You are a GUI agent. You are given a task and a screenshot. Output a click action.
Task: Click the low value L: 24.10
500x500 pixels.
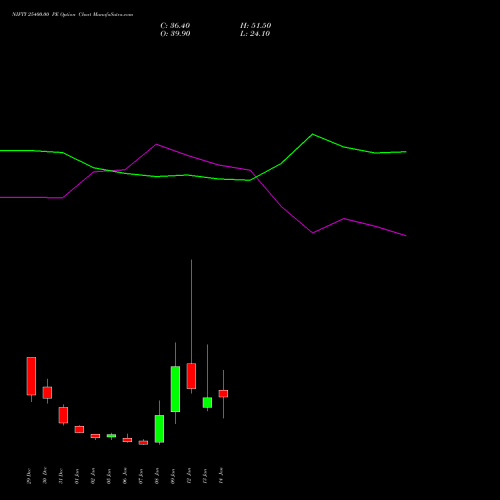pos(255,34)
